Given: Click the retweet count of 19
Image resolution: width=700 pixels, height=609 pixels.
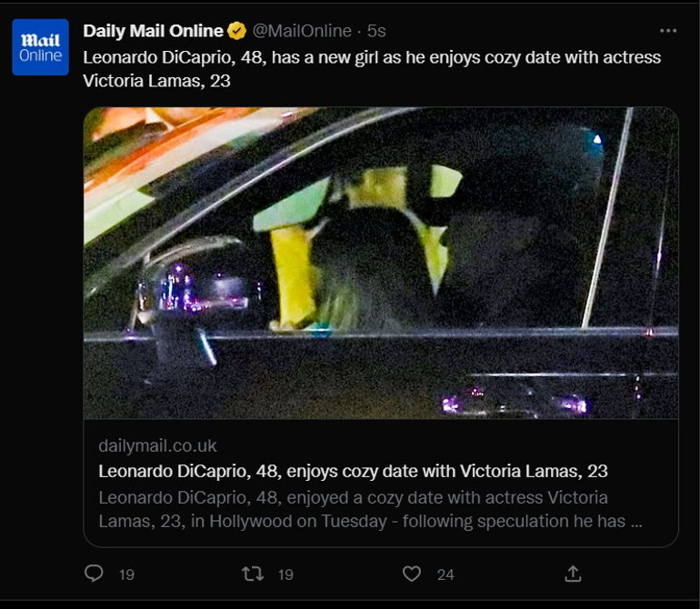Looking at the screenshot, I should point(285,574).
